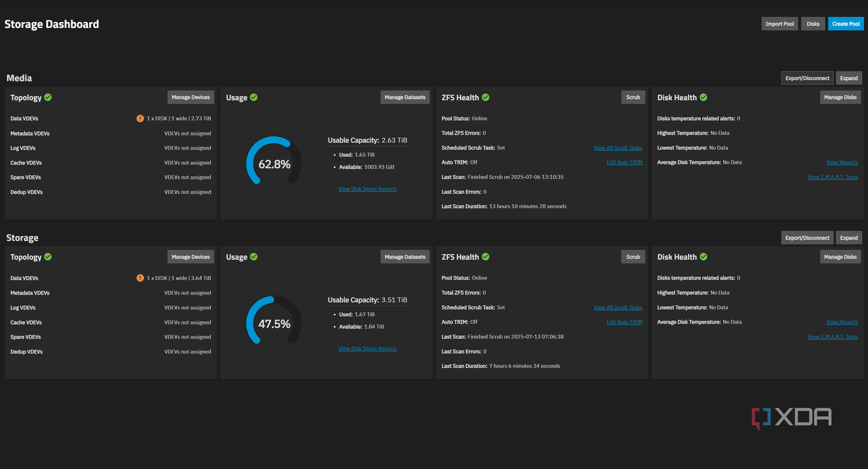Open the Disks page from the header

[813, 24]
